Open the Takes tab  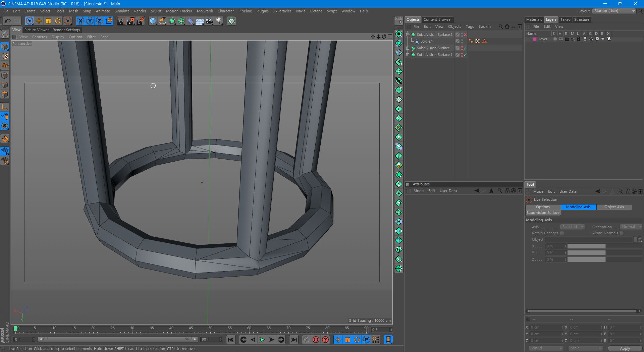click(565, 19)
